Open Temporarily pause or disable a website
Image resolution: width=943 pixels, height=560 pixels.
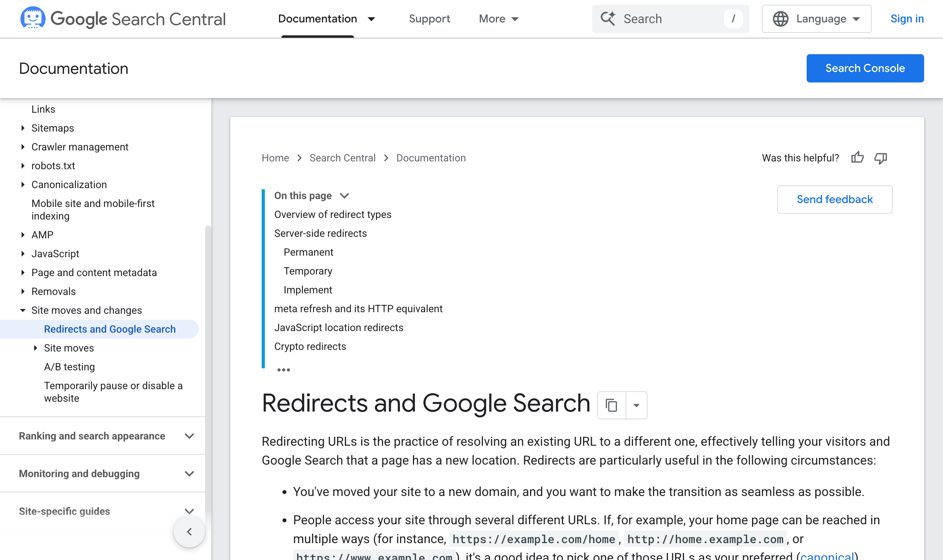tap(113, 392)
